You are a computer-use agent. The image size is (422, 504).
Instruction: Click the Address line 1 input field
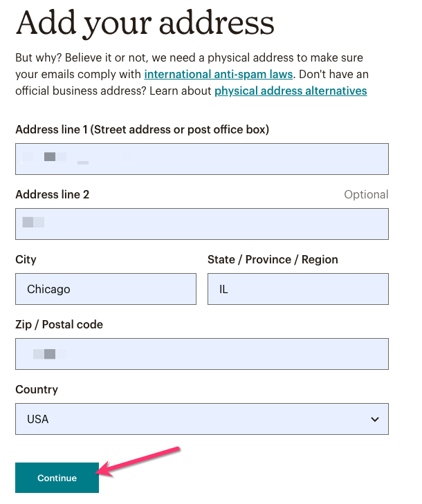click(x=201, y=159)
